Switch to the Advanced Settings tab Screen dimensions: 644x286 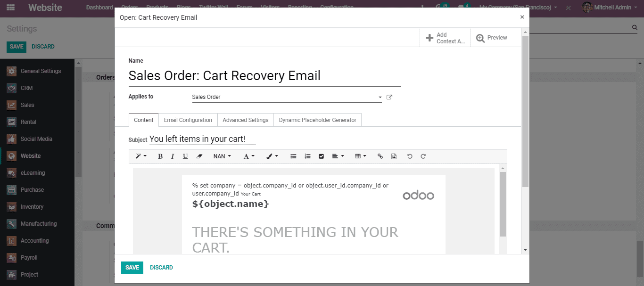pos(245,120)
